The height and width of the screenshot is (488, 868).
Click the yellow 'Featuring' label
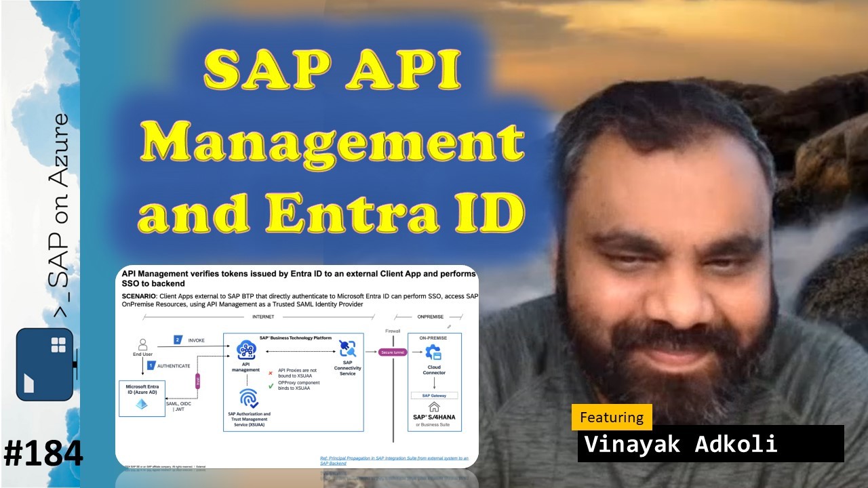tap(612, 417)
